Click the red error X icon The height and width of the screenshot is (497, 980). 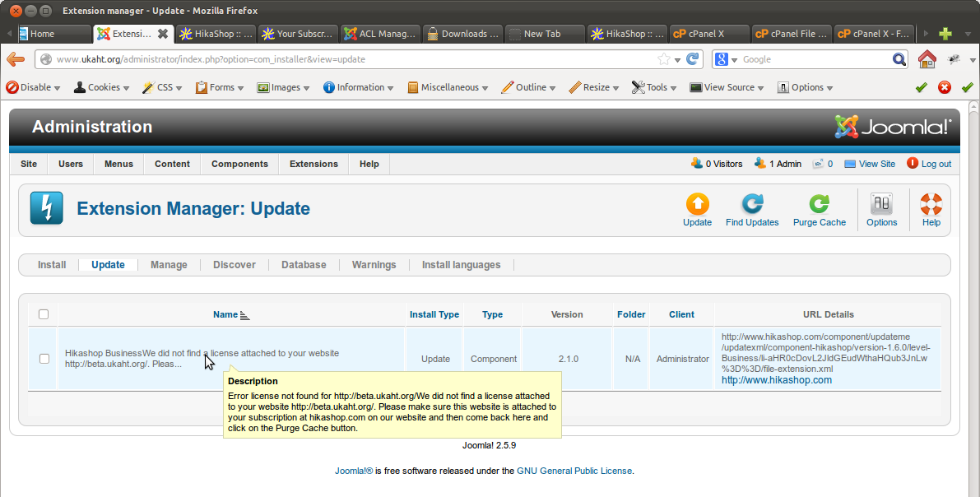[x=945, y=87]
